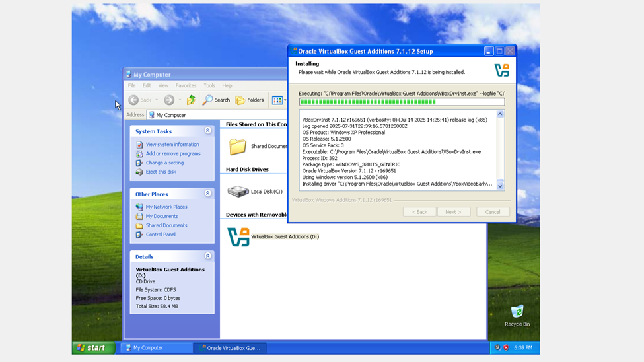Collapse the Details panel
Viewport: 644px width, 362px height.
click(x=207, y=256)
